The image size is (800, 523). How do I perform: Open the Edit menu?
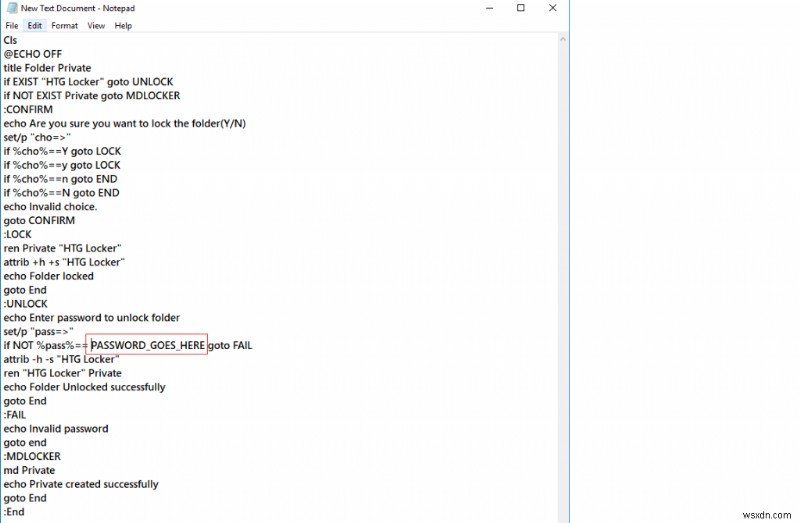click(x=35, y=26)
